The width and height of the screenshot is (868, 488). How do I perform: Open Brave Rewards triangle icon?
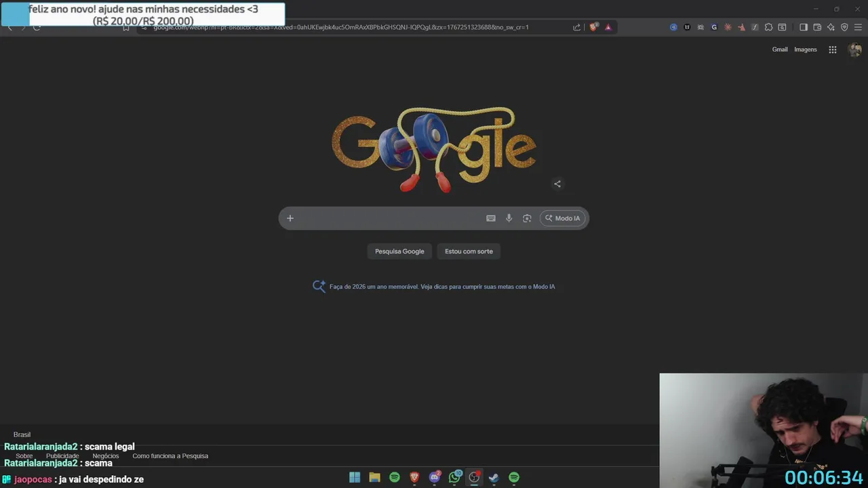pos(608,27)
